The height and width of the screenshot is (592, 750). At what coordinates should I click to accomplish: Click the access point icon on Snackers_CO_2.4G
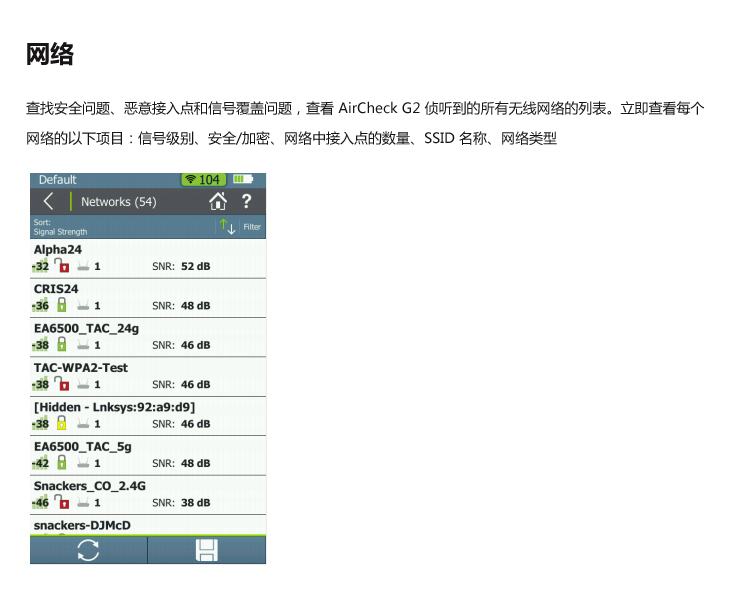click(83, 502)
